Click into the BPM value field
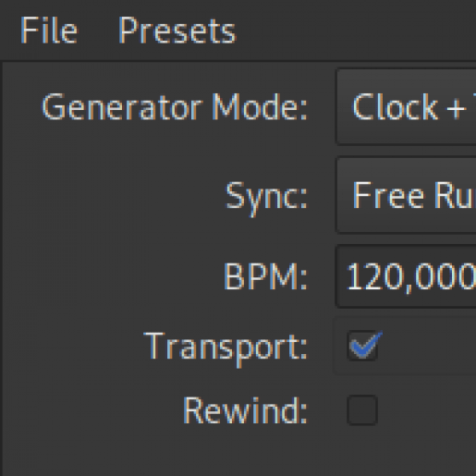The width and height of the screenshot is (476, 476). [x=406, y=276]
